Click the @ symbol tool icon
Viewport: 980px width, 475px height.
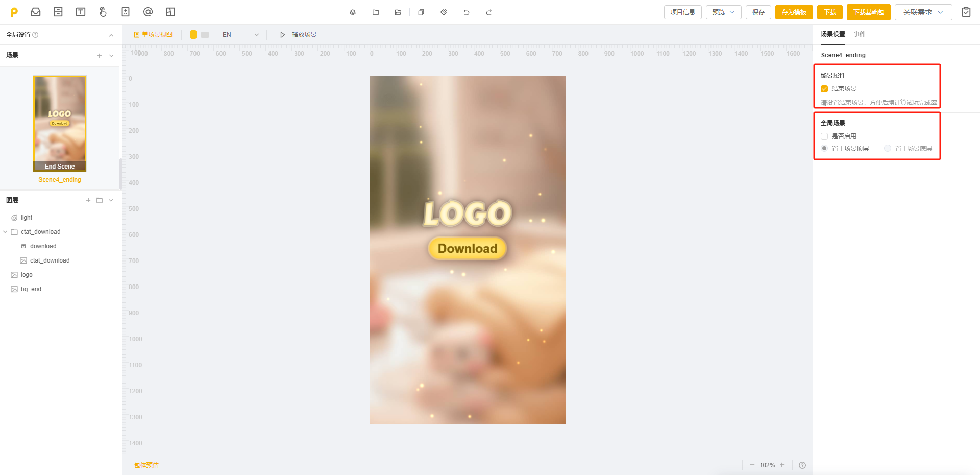click(x=148, y=12)
